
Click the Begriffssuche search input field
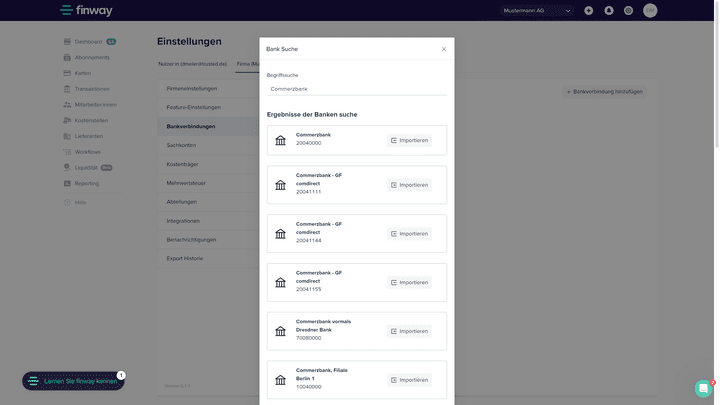click(356, 89)
